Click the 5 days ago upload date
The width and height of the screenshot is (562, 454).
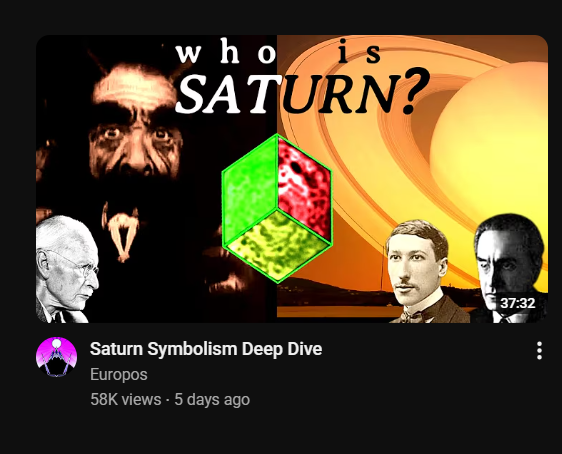coord(212,399)
